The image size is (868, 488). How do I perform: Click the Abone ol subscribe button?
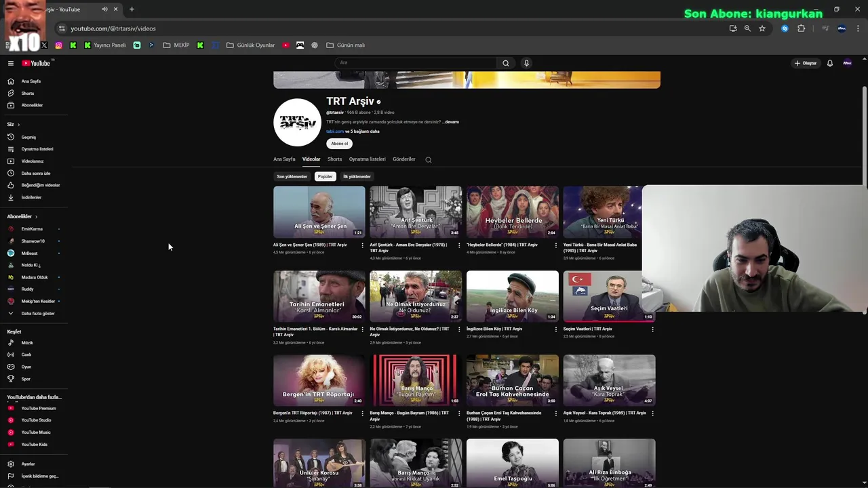pos(340,144)
